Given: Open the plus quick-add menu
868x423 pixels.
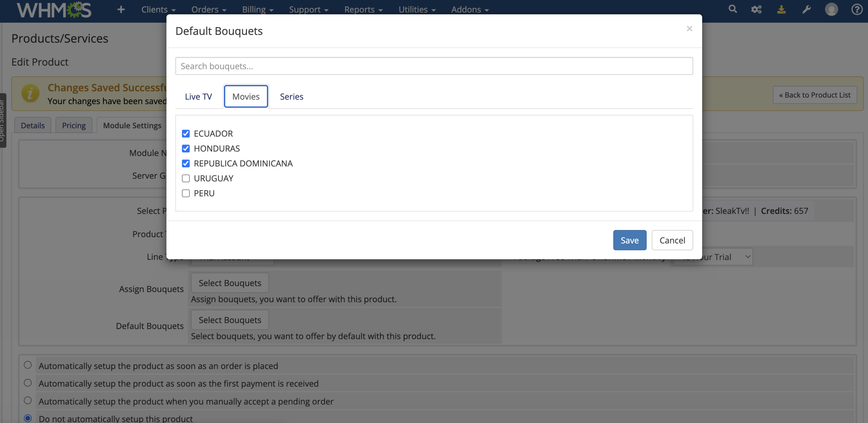Looking at the screenshot, I should click(121, 9).
